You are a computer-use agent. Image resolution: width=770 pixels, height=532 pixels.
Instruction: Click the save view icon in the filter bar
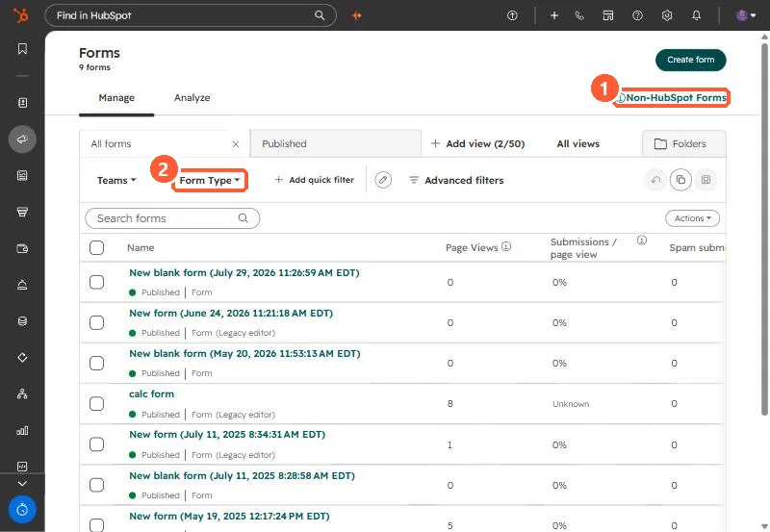[x=706, y=180]
